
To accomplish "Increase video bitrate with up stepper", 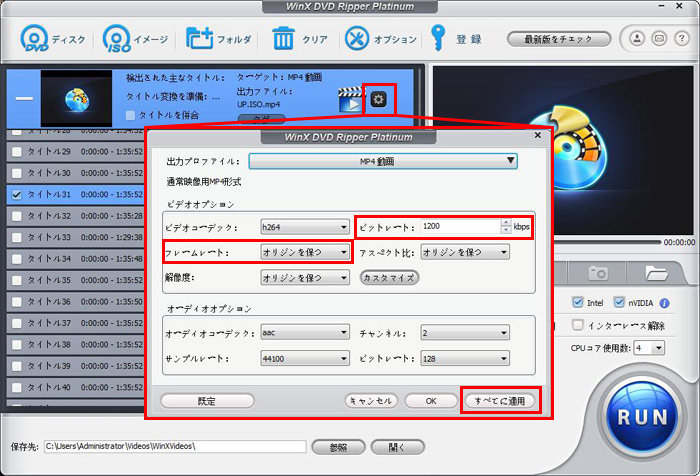I will (505, 222).
